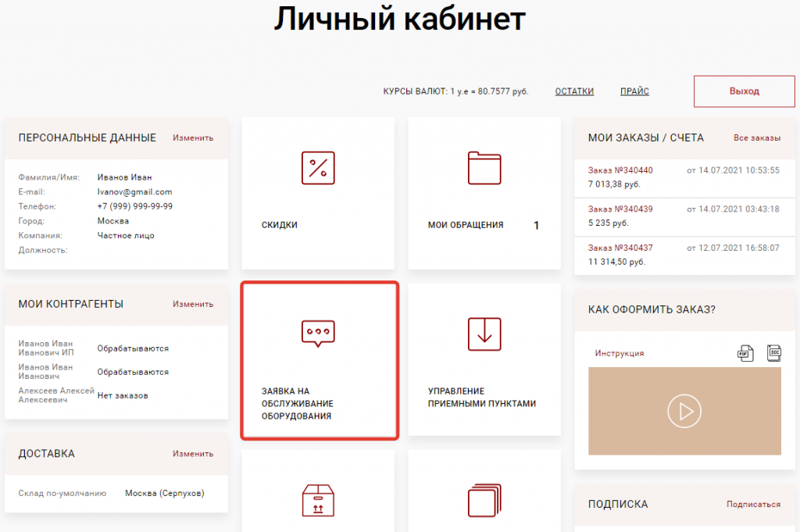Click the Подписаться link
Viewport: 800px width, 532px height.
[753, 504]
